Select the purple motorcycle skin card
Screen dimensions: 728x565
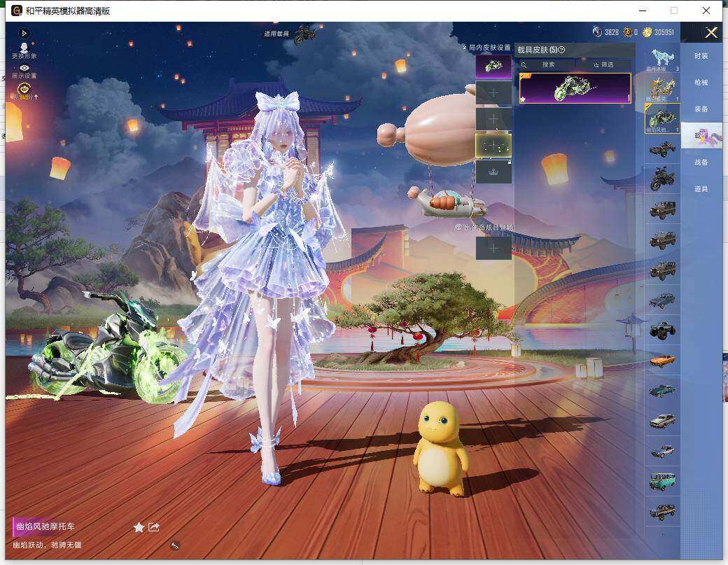pyautogui.click(x=575, y=88)
